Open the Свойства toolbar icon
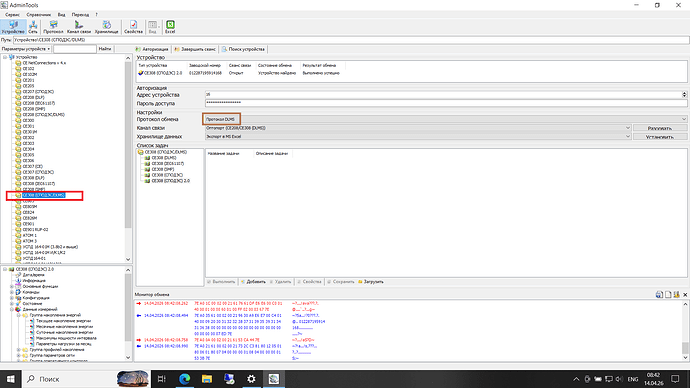This screenshot has width=690, height=388. (x=133, y=27)
